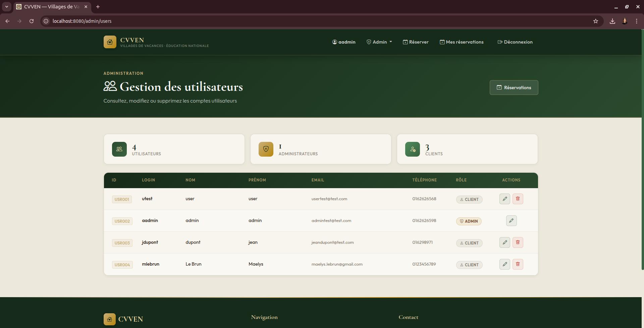Open the tab search dropdown arrow
Image resolution: width=644 pixels, height=328 pixels.
(6, 7)
